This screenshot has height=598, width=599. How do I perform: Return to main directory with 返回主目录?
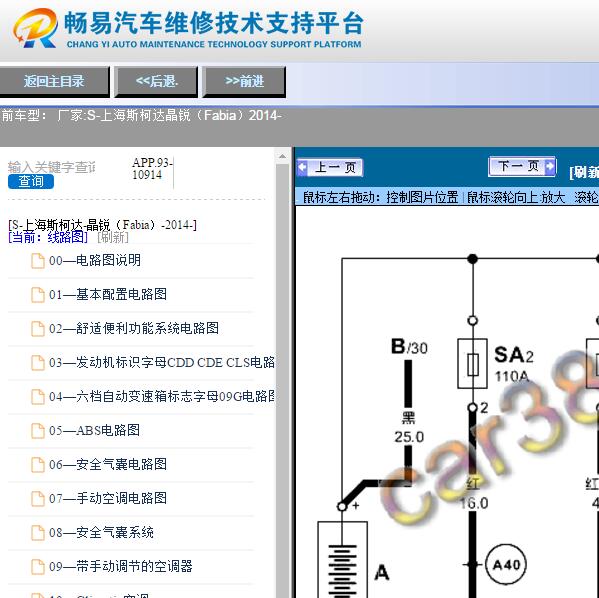coord(54,81)
